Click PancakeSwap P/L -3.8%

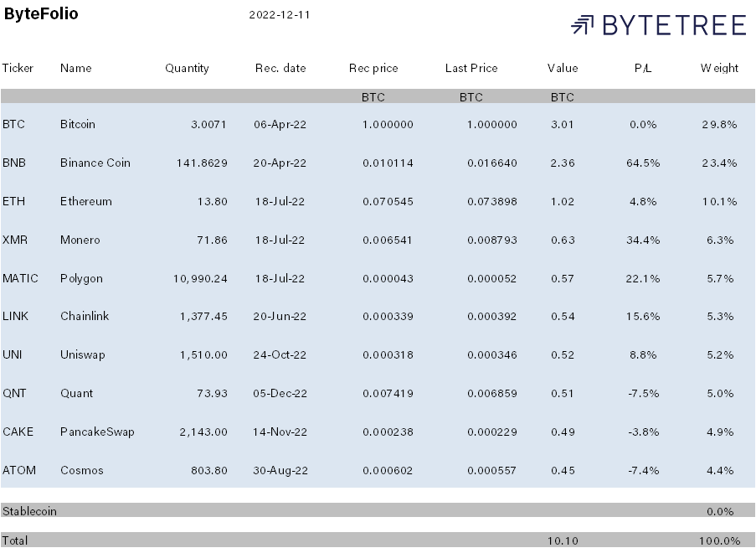643,432
